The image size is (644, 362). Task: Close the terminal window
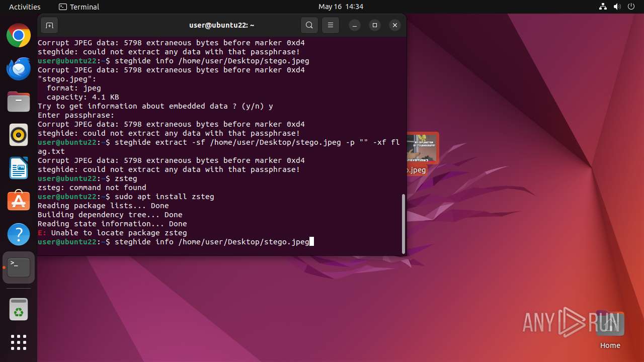(395, 25)
